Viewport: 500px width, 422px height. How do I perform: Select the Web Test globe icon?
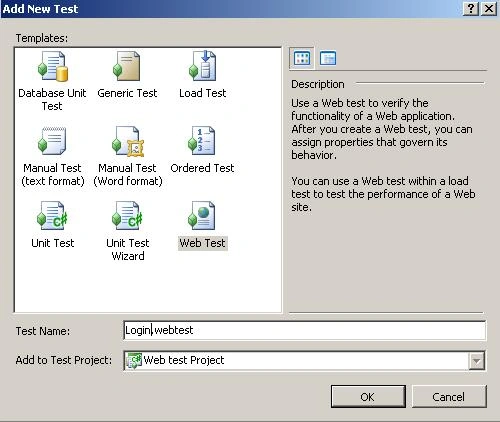pyautogui.click(x=202, y=216)
